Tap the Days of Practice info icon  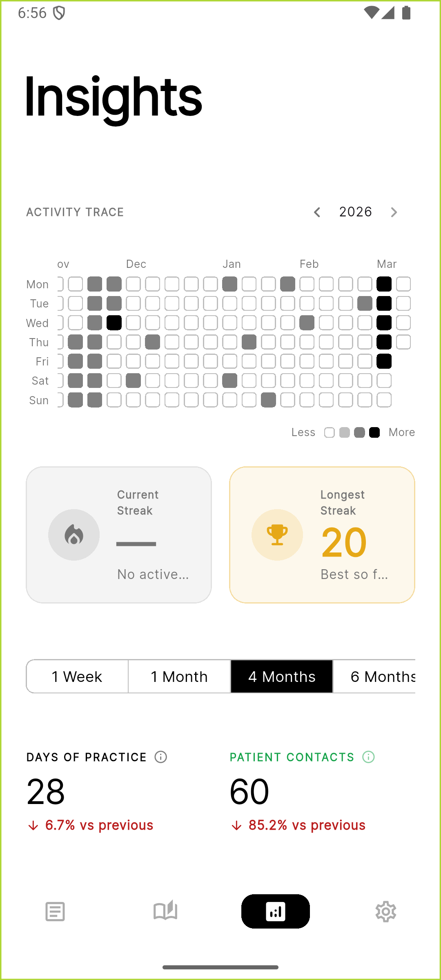(161, 757)
